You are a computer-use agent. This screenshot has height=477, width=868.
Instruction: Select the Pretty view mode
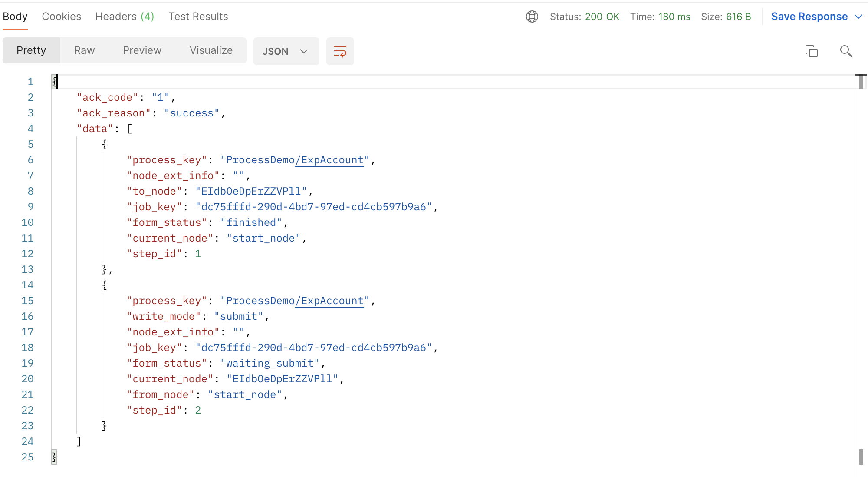(31, 50)
